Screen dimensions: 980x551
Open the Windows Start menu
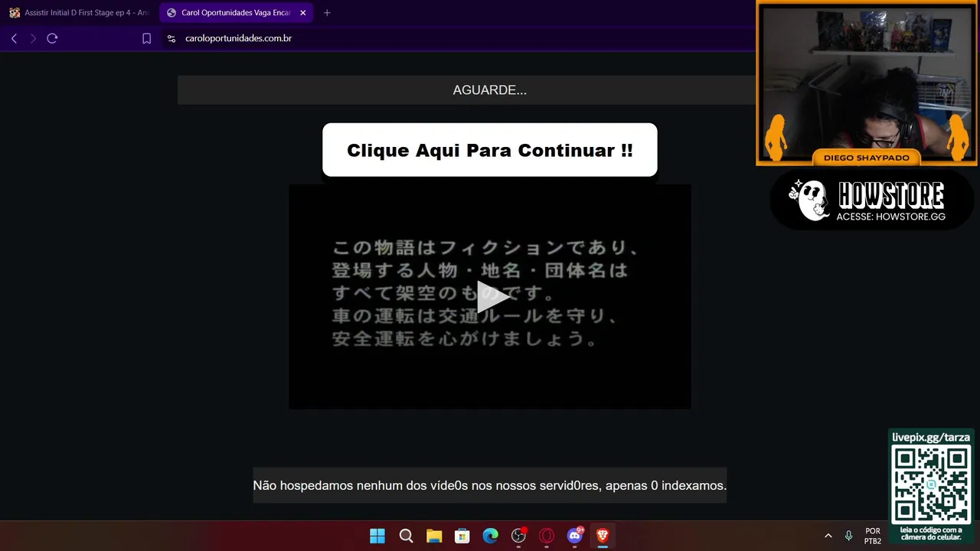click(x=377, y=536)
